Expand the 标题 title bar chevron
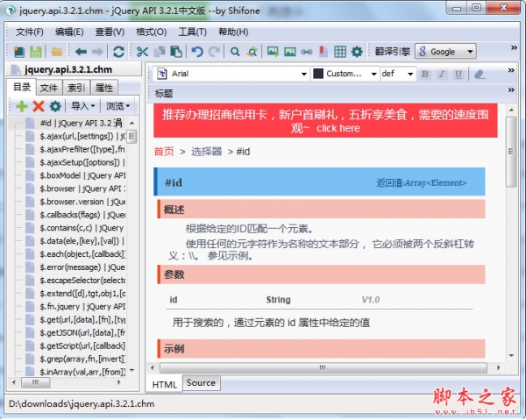526x420 pixels. pyautogui.click(x=511, y=89)
